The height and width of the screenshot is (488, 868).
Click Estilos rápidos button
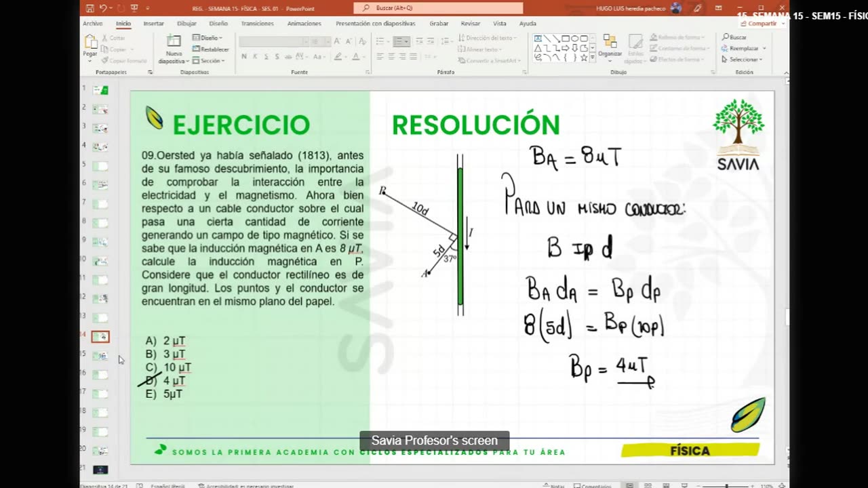click(x=636, y=48)
